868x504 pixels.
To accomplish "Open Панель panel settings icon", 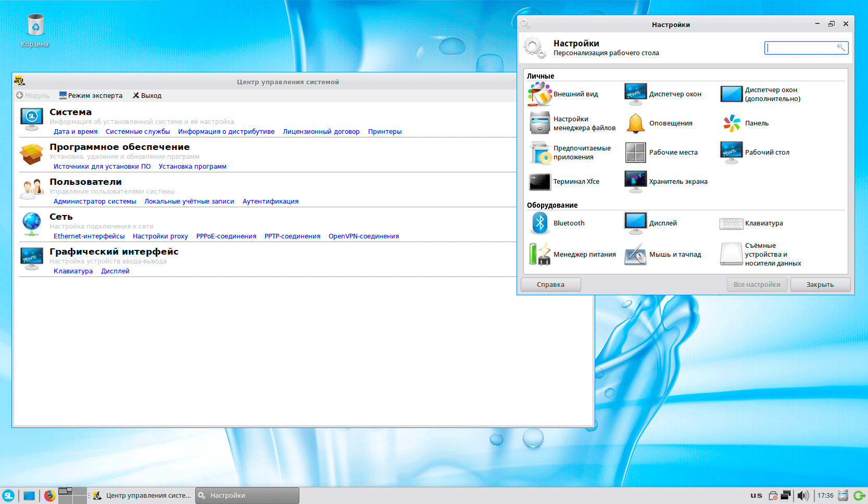I will 731,123.
